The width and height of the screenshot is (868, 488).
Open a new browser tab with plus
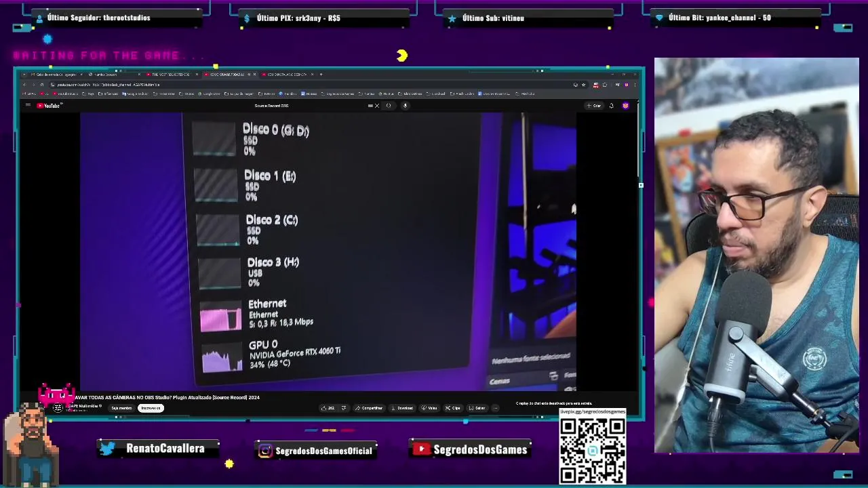[321, 74]
